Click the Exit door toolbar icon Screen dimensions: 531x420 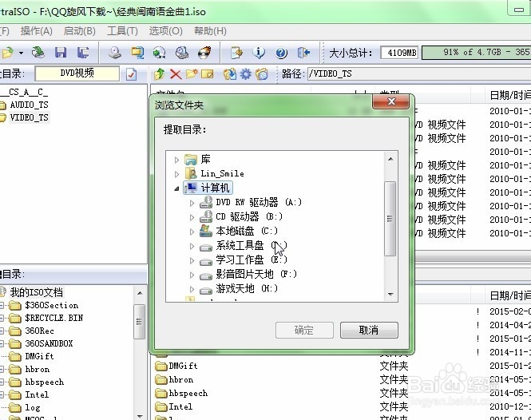pos(303,53)
